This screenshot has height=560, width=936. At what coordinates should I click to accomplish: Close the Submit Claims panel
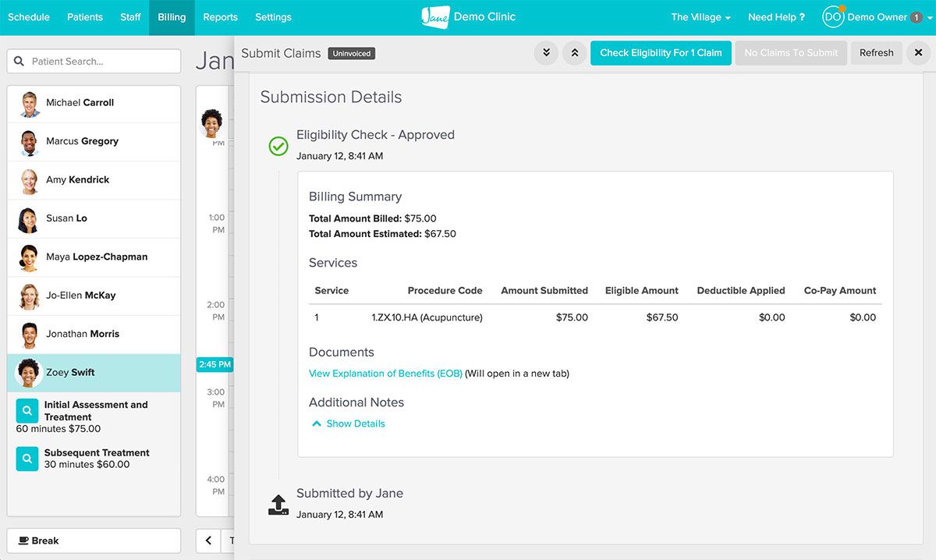click(x=918, y=53)
